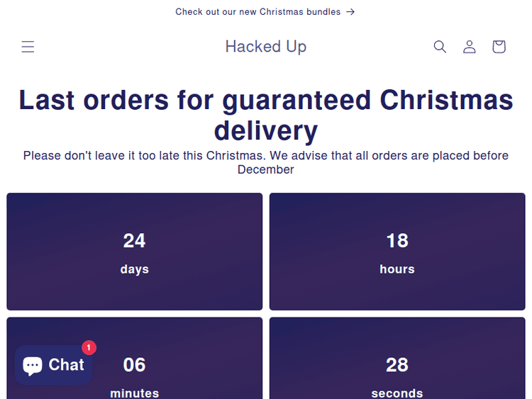Open the hamburger navigation menu

28,47
